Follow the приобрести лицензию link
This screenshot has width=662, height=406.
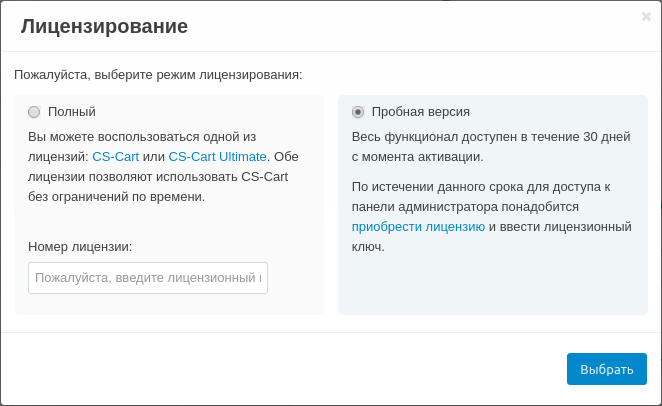coord(418,227)
